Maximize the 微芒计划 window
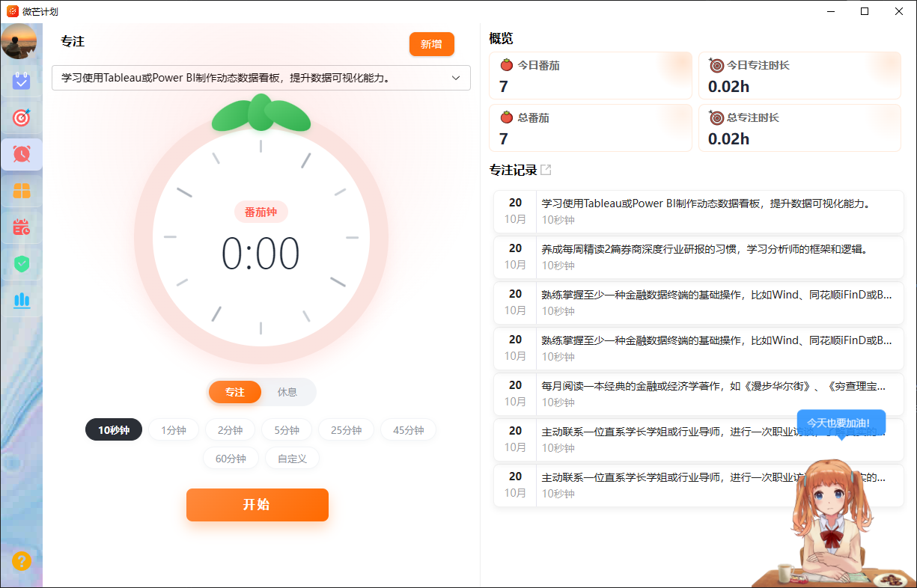This screenshot has height=588, width=917. click(x=865, y=11)
